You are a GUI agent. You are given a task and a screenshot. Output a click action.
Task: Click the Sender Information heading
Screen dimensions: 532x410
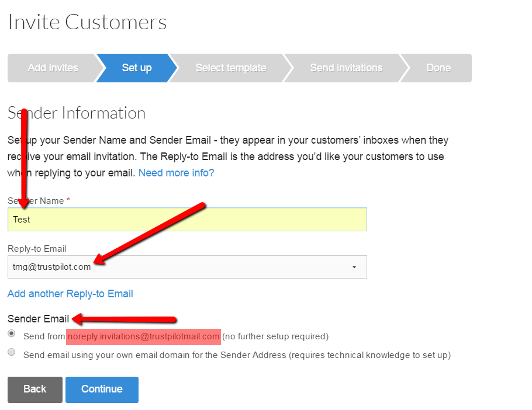[77, 113]
